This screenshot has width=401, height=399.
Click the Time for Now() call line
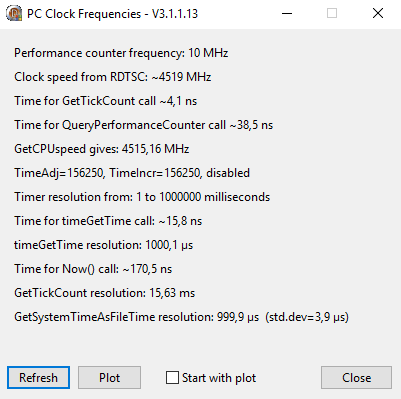pyautogui.click(x=93, y=269)
